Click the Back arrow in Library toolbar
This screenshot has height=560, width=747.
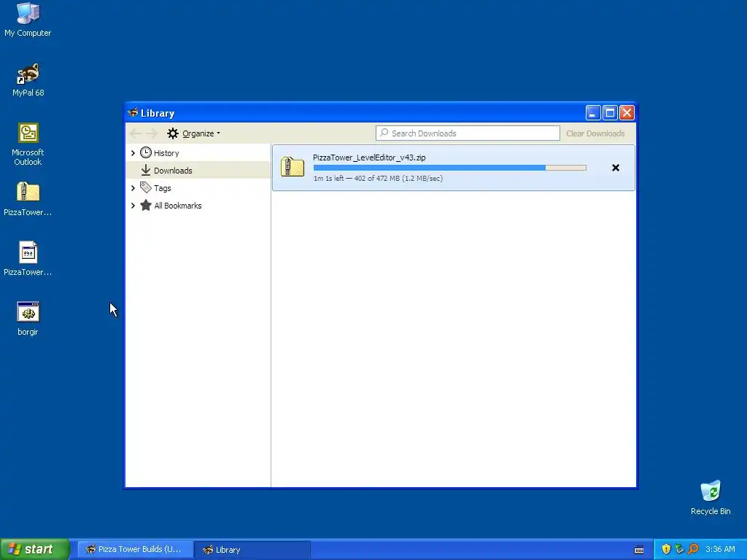click(135, 133)
